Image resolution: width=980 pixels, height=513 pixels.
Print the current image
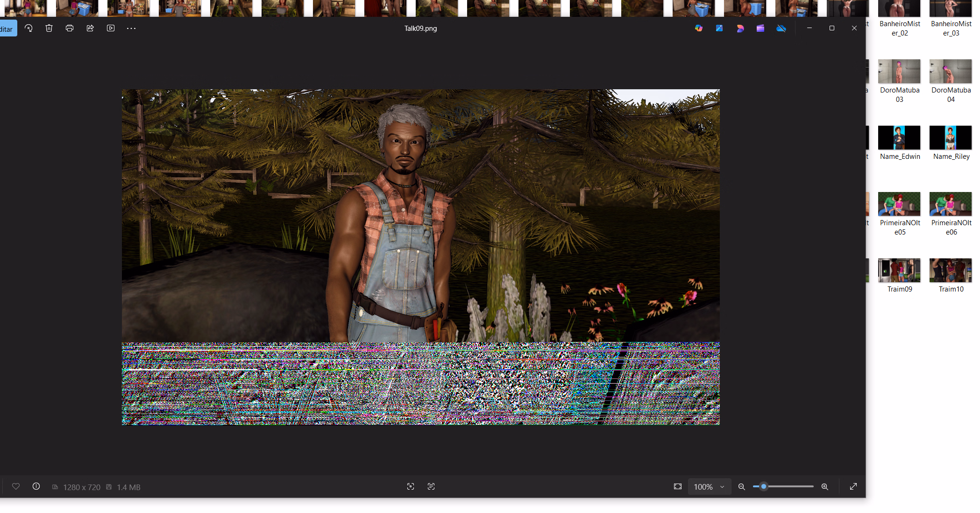70,28
